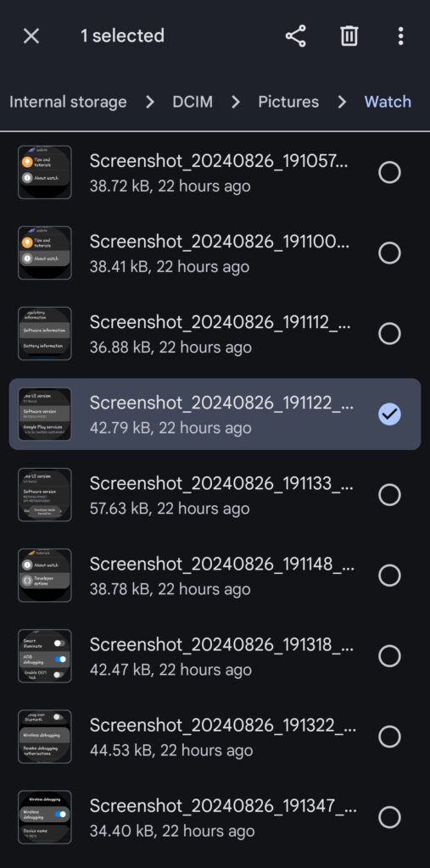Go to Internal storage breadcrumb

[x=68, y=102]
